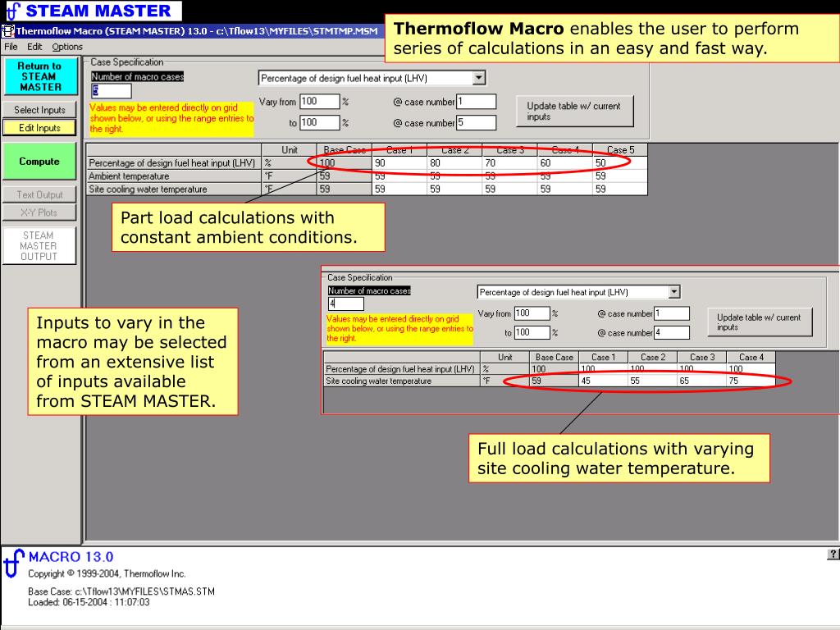The width and height of the screenshot is (840, 630).
Task: Click the Base Case file path text
Action: (121, 591)
